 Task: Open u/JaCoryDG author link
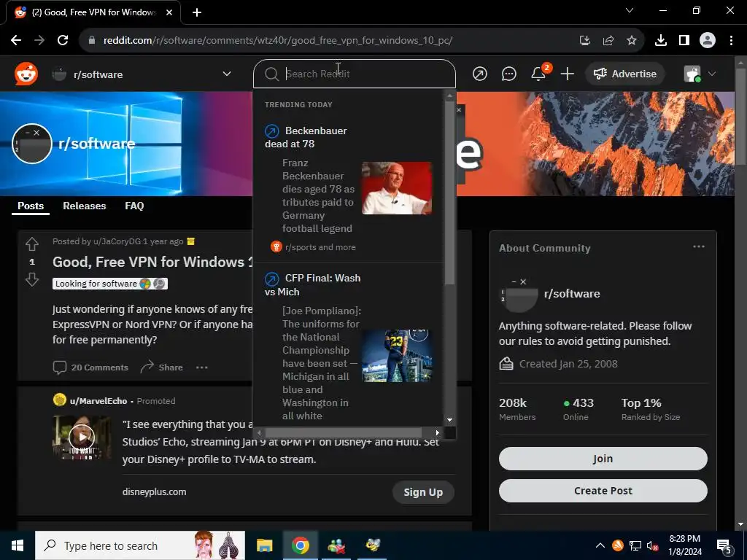(x=117, y=241)
